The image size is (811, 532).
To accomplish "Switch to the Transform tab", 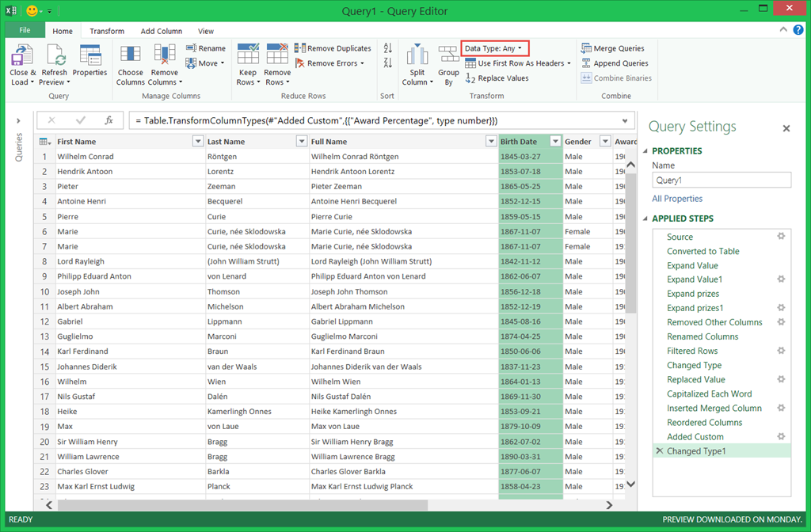I will (107, 31).
